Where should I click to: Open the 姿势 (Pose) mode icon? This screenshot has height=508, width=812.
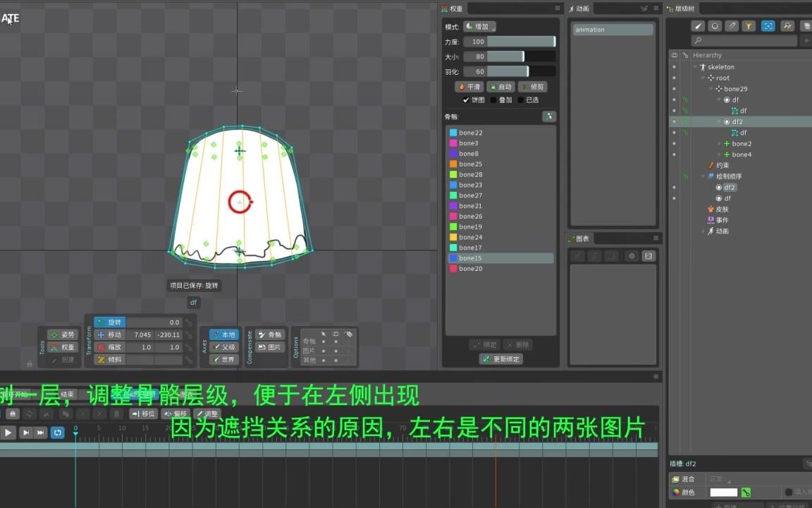point(63,334)
